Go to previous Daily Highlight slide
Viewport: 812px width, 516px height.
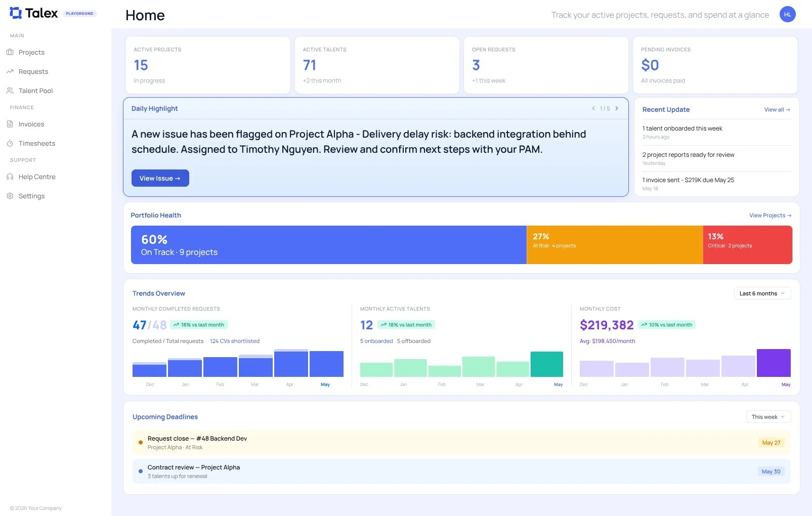coord(593,108)
